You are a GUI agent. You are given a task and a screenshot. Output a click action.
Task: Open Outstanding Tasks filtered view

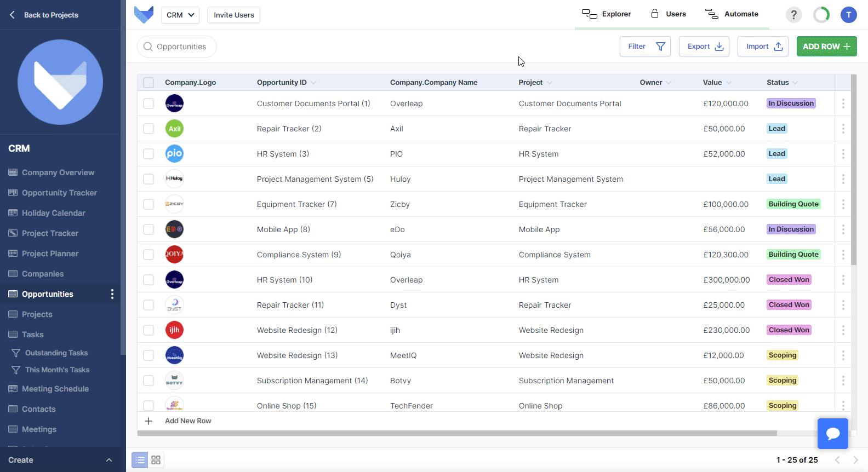(x=56, y=353)
